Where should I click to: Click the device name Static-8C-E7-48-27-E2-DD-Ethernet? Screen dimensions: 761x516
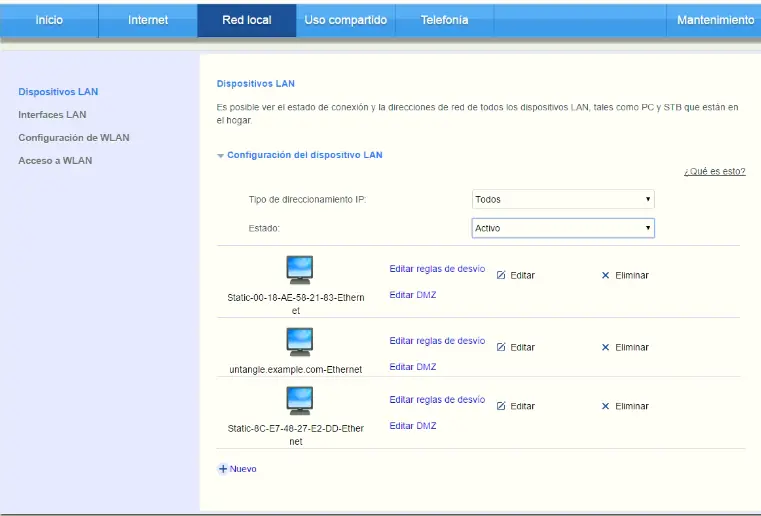pyautogui.click(x=296, y=435)
